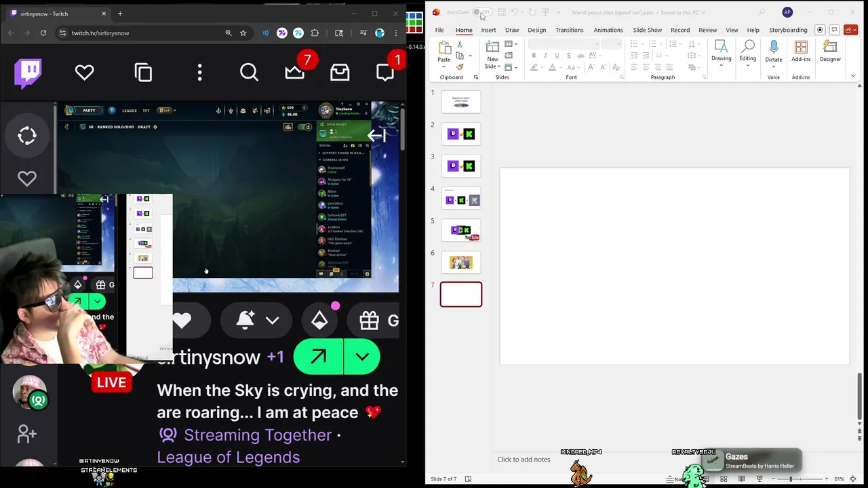Click the Paste clipboard icon
Viewport: 868px width, 488px height.
coord(444,47)
